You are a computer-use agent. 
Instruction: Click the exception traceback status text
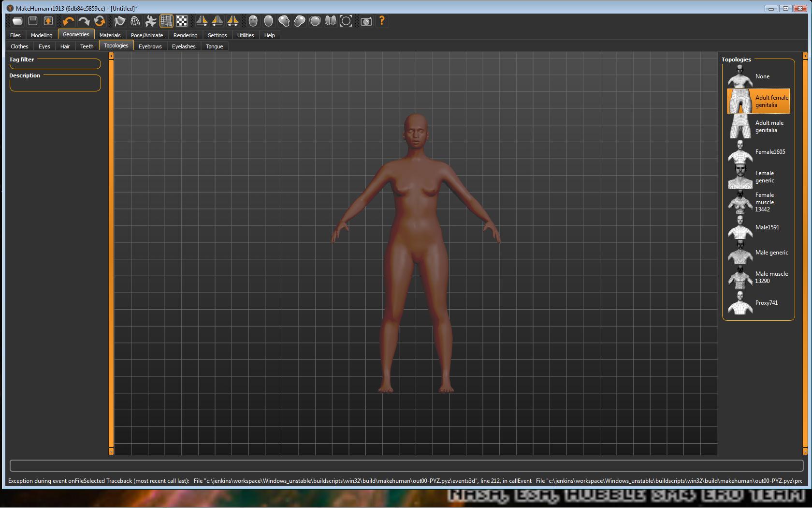point(405,481)
